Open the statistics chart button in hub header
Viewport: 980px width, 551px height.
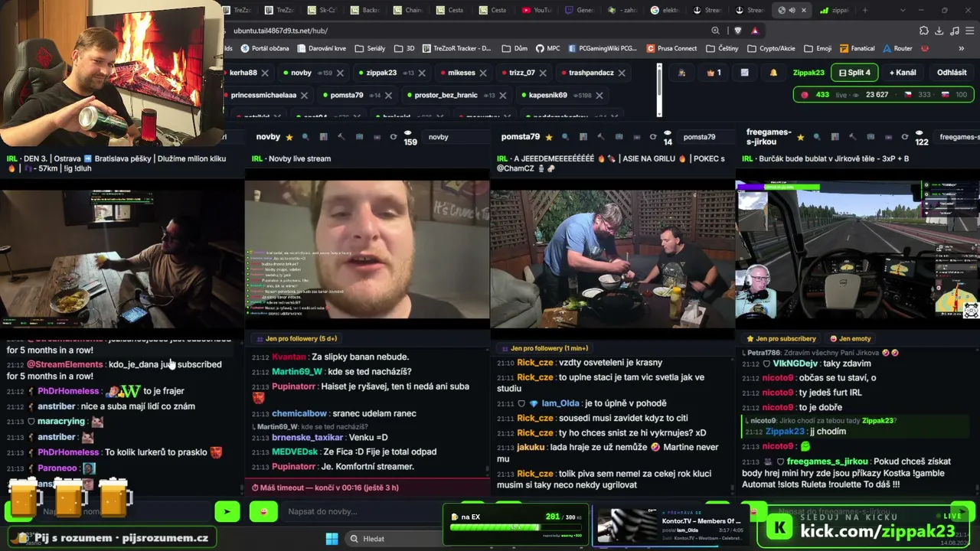744,73
